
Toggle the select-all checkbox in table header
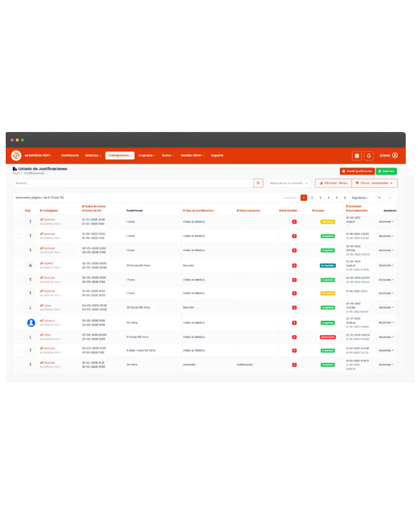(18, 211)
